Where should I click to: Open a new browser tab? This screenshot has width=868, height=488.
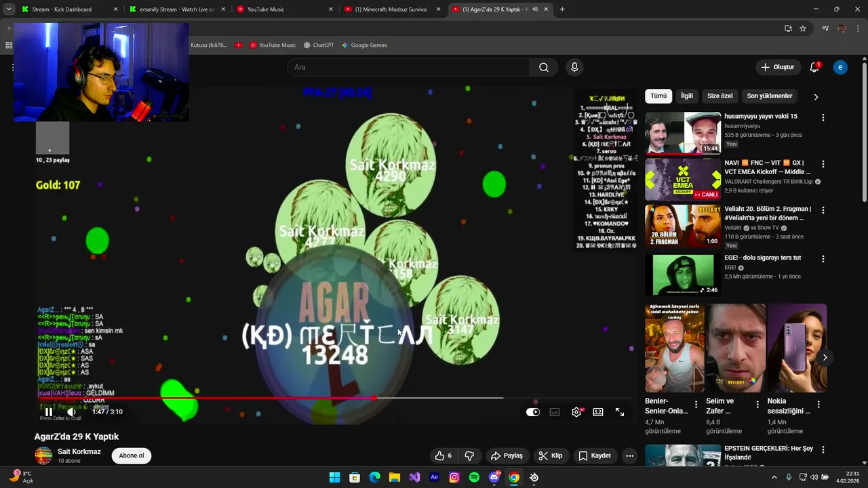tap(562, 9)
